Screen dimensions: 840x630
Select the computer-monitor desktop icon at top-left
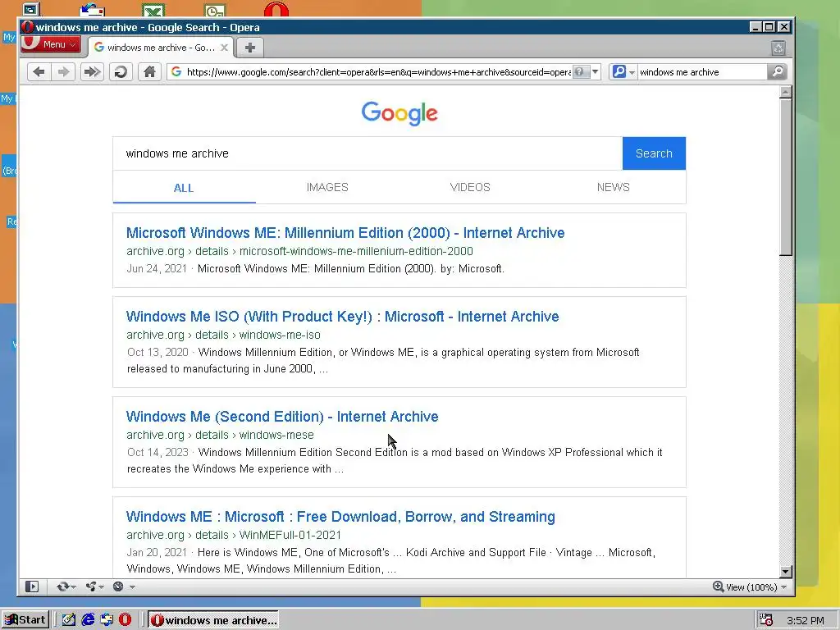[32, 9]
